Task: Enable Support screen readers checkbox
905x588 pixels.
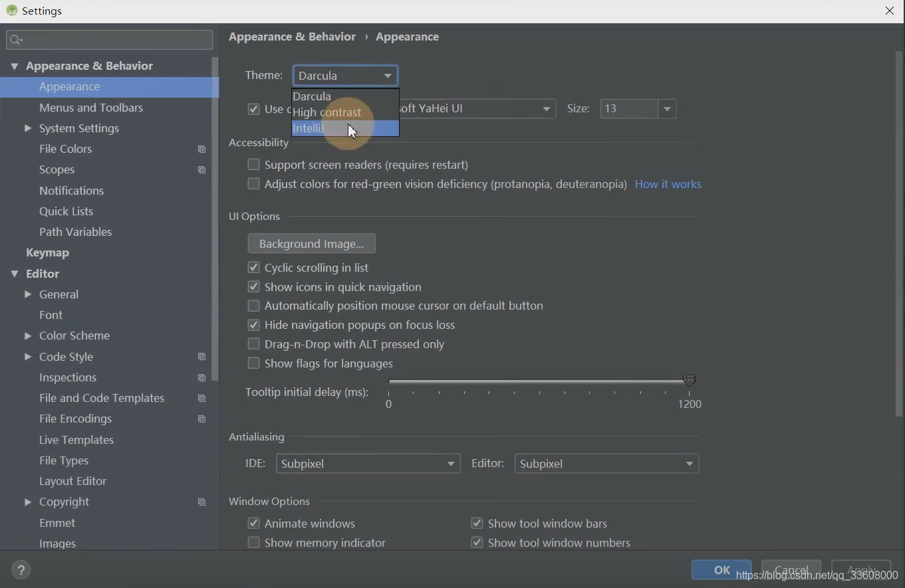Action: point(253,164)
